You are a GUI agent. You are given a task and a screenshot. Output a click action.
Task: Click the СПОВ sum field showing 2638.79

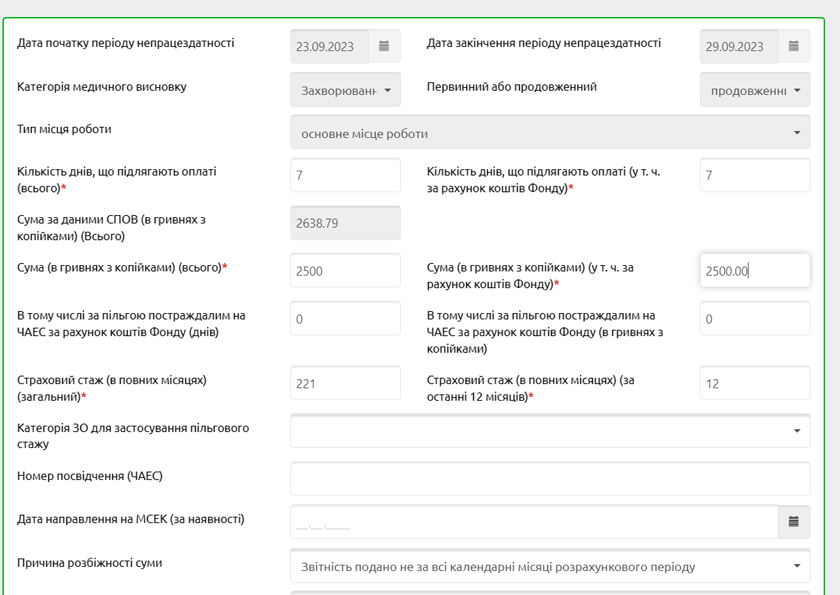345,223
